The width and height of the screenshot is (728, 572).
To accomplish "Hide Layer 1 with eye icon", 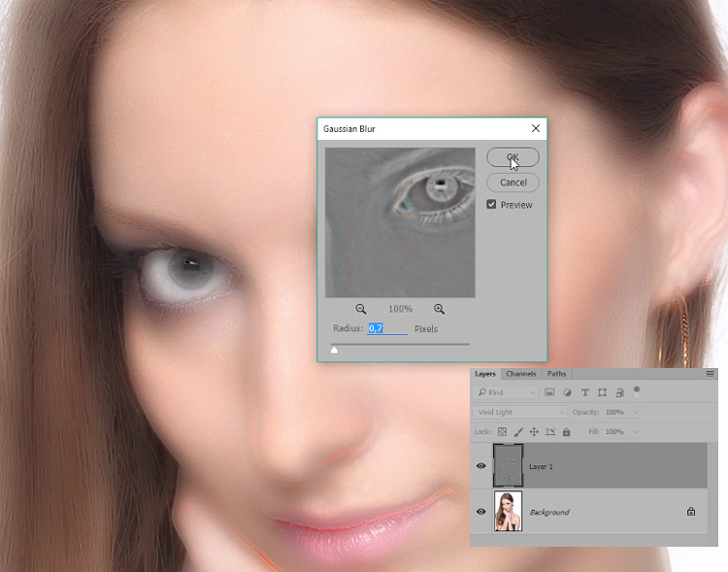I will [x=481, y=465].
